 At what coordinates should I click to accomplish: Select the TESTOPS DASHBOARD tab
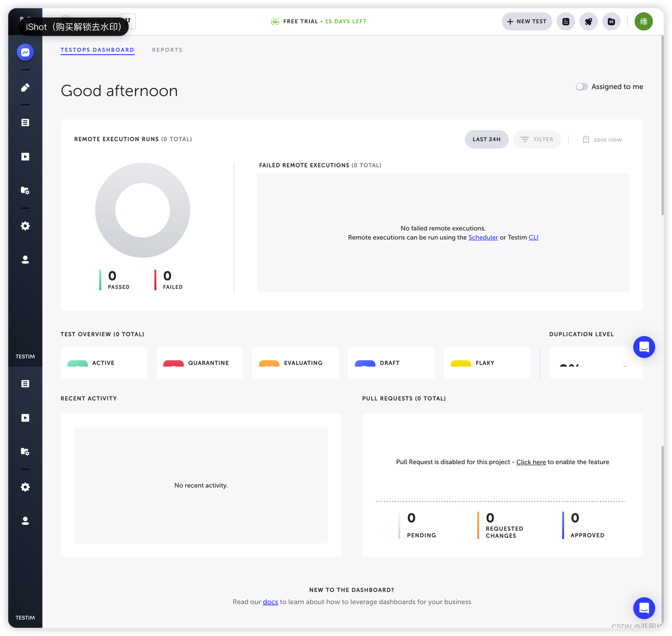pyautogui.click(x=97, y=49)
